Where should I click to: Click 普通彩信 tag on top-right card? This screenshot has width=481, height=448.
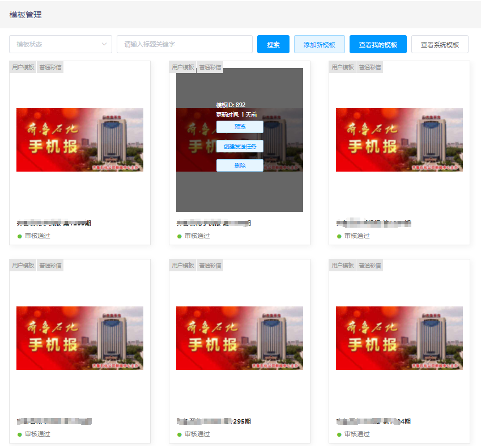click(369, 67)
